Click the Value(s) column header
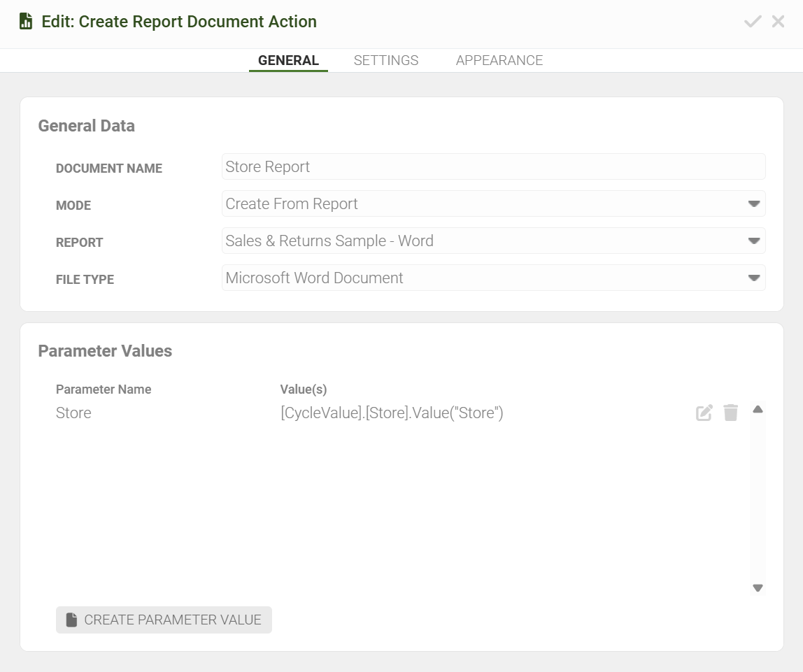 click(304, 389)
